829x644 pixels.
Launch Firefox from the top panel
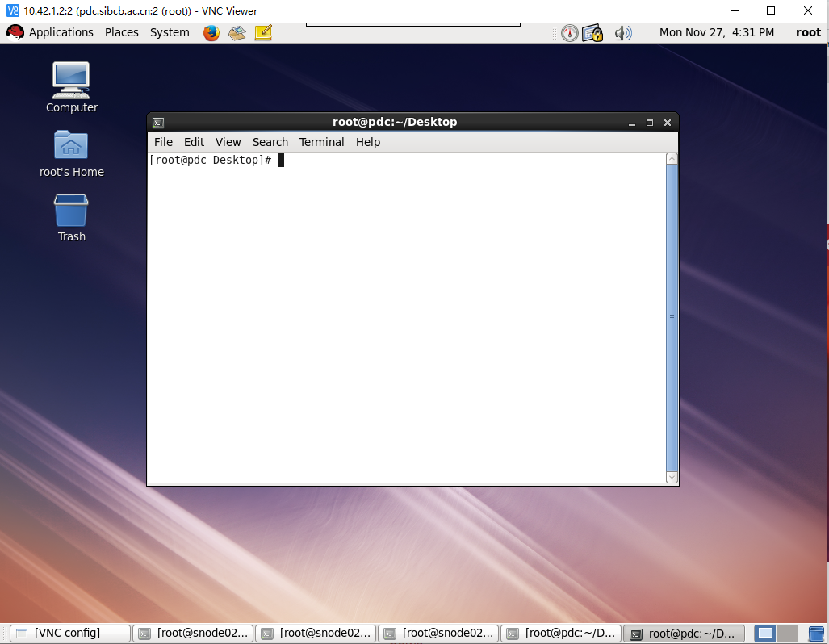point(211,32)
